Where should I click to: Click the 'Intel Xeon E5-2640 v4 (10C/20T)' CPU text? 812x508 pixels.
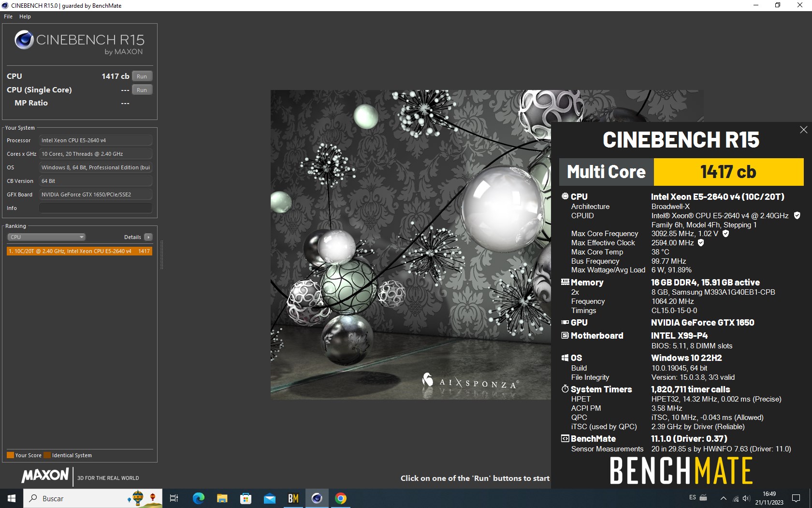[717, 197]
